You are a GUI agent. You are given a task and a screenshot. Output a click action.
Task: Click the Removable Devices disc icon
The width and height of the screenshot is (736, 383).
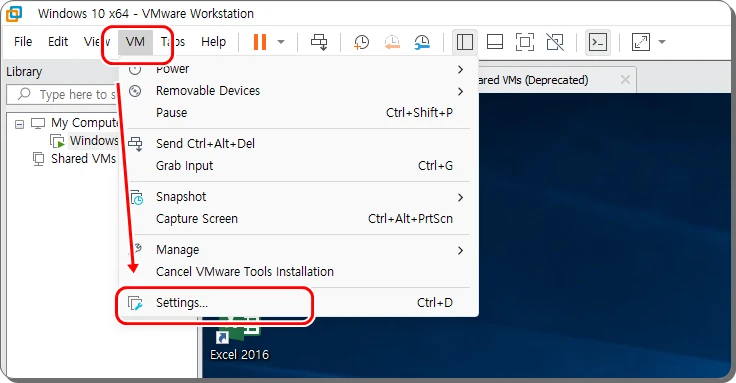135,91
